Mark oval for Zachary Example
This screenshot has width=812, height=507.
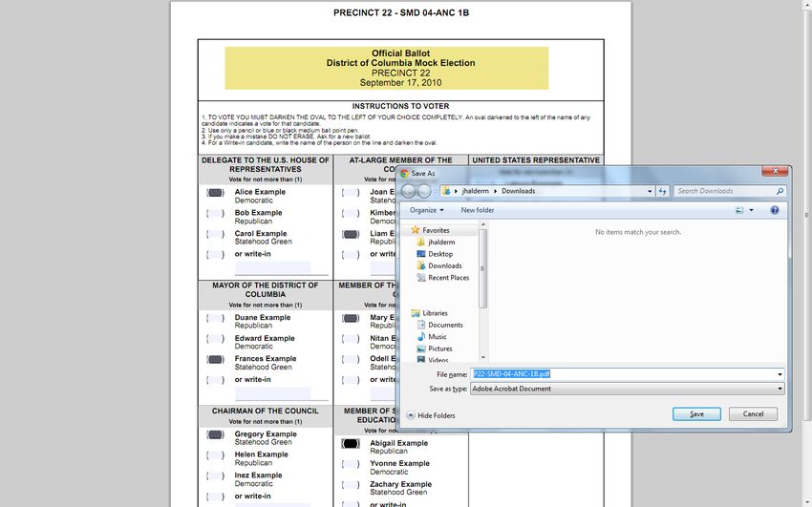pyautogui.click(x=351, y=485)
